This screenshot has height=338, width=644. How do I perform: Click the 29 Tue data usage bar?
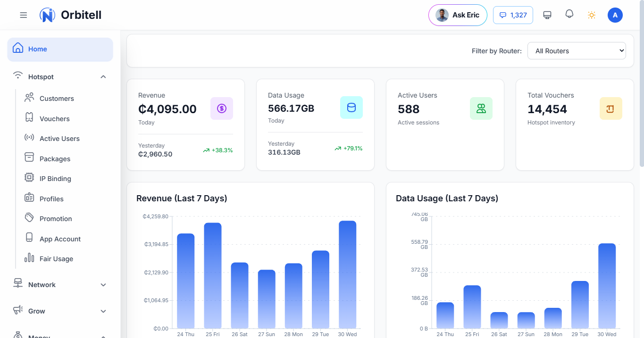pos(580,305)
